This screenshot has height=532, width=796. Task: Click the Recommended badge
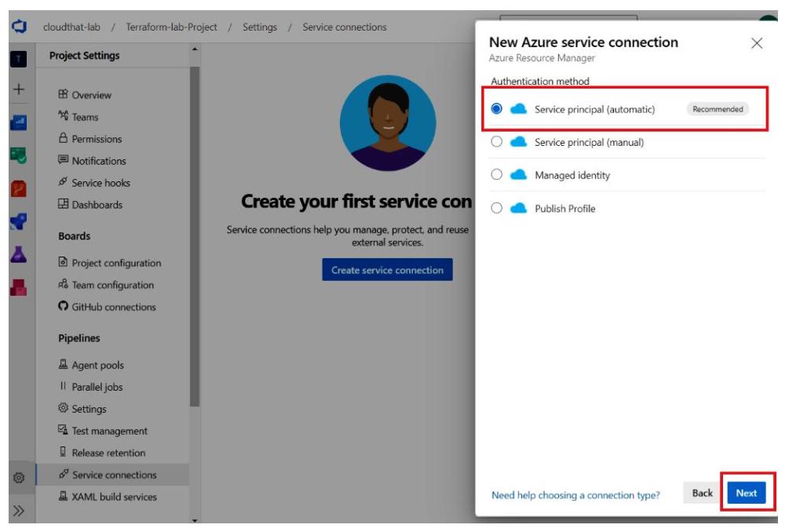[x=717, y=109]
